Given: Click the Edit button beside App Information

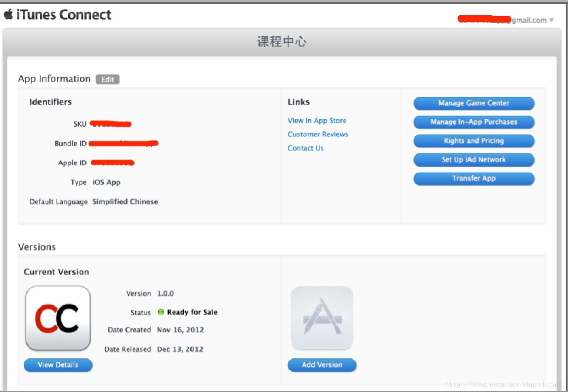Looking at the screenshot, I should pos(108,79).
